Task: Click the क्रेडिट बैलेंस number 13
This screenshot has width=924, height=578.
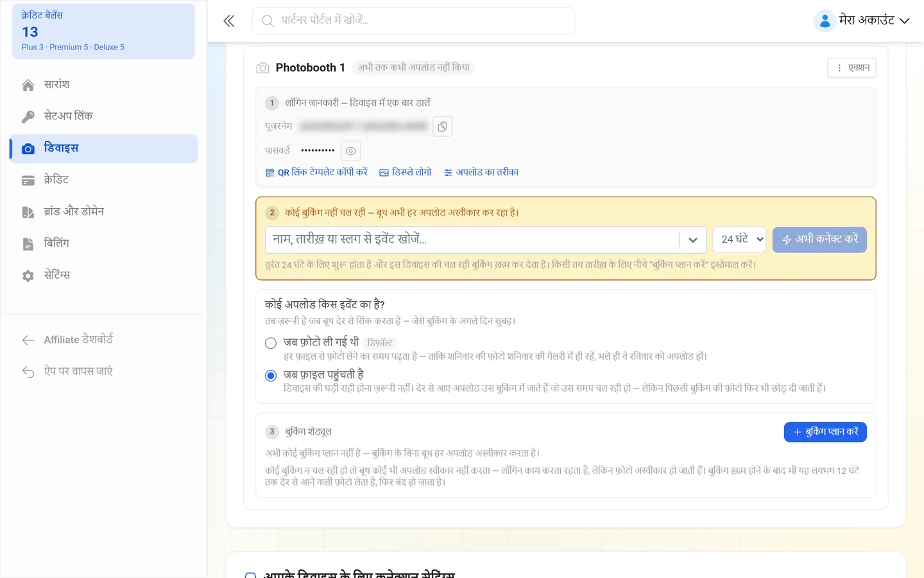Action: pyautogui.click(x=30, y=32)
